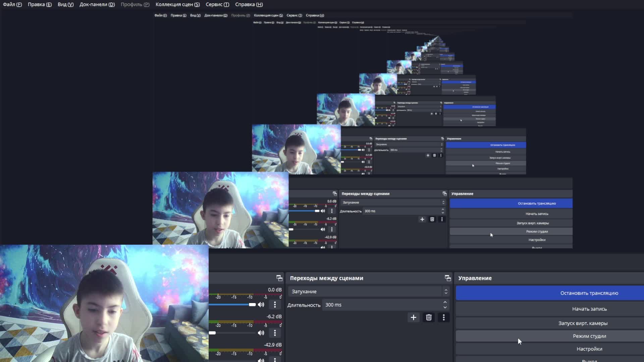Click the Начать запись button
644x362 pixels.
pos(550,309)
